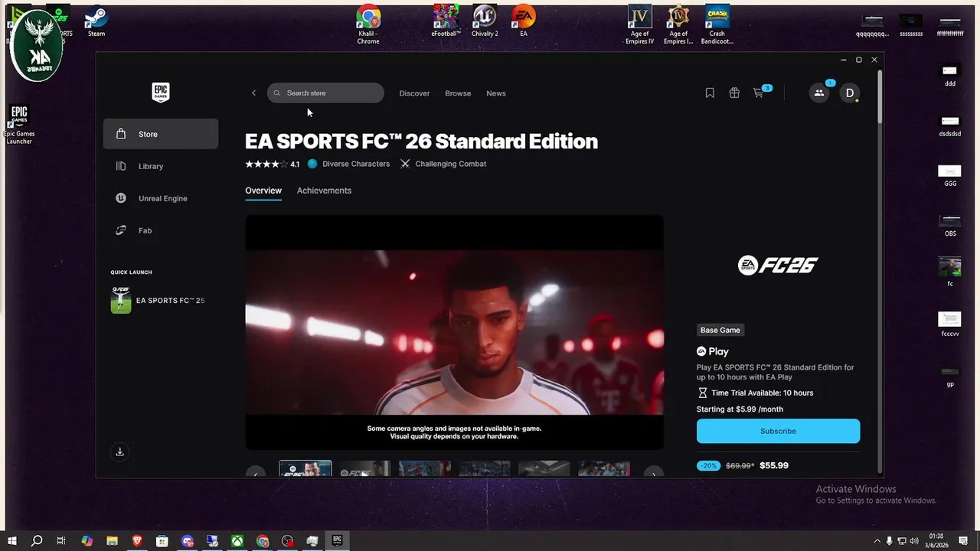Image resolution: width=980 pixels, height=551 pixels.
Task: Click the Diverse Characters tag
Action: click(x=348, y=164)
